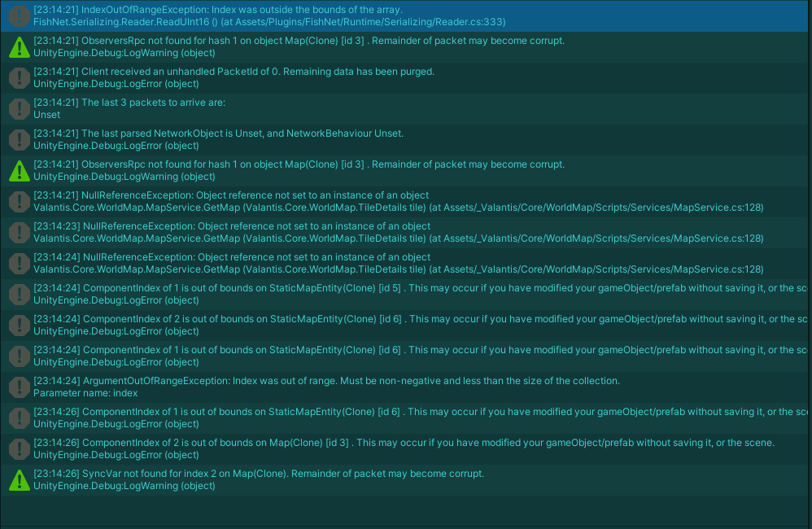Click the error icon beside the IndexOutOfRangeException entry
Viewport: 812px width, 529px height.
(x=19, y=17)
